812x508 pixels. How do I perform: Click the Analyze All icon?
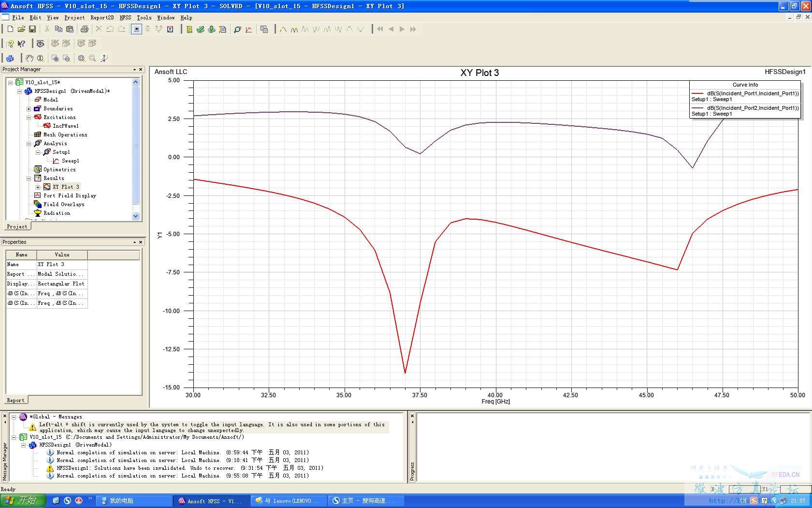click(x=212, y=30)
